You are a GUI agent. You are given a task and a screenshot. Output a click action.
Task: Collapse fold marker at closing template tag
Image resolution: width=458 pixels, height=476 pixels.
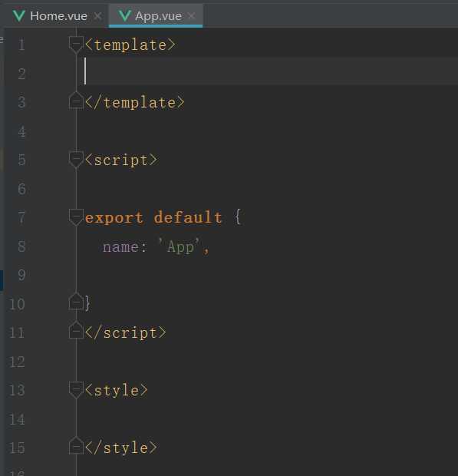coord(76,101)
